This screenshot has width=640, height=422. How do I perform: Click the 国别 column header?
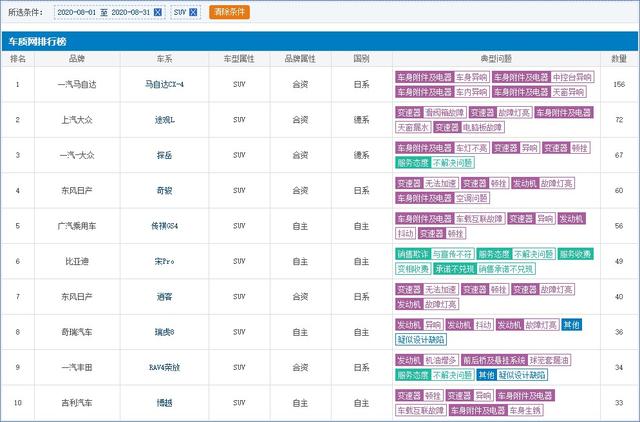[x=362, y=59]
